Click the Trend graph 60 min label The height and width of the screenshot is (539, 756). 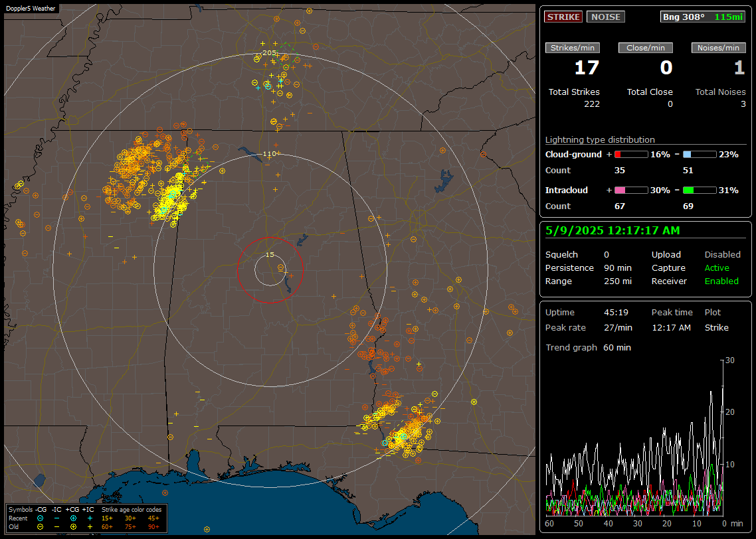588,348
